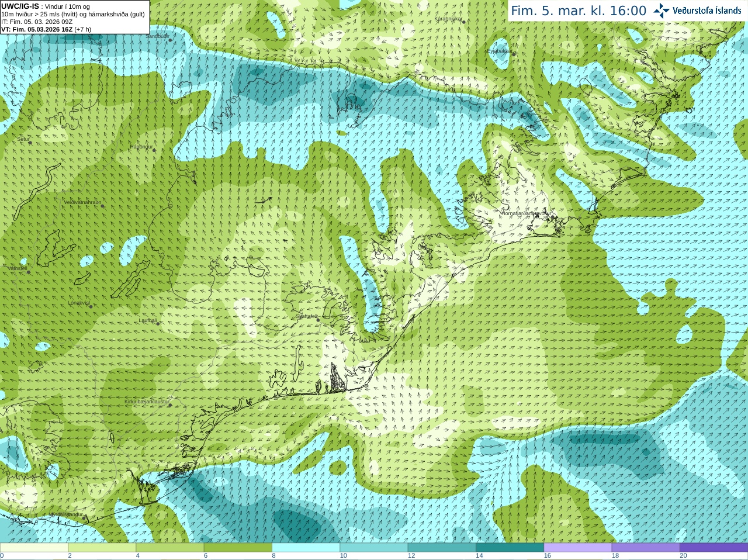
Task: Click the UWC/IG-IS model title
Action: point(20,6)
